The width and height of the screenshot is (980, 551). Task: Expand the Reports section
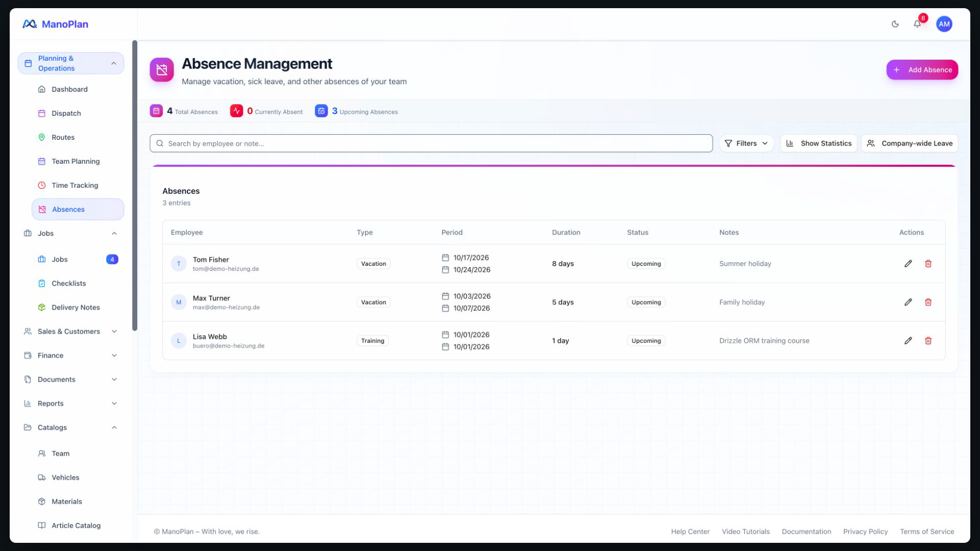click(71, 403)
